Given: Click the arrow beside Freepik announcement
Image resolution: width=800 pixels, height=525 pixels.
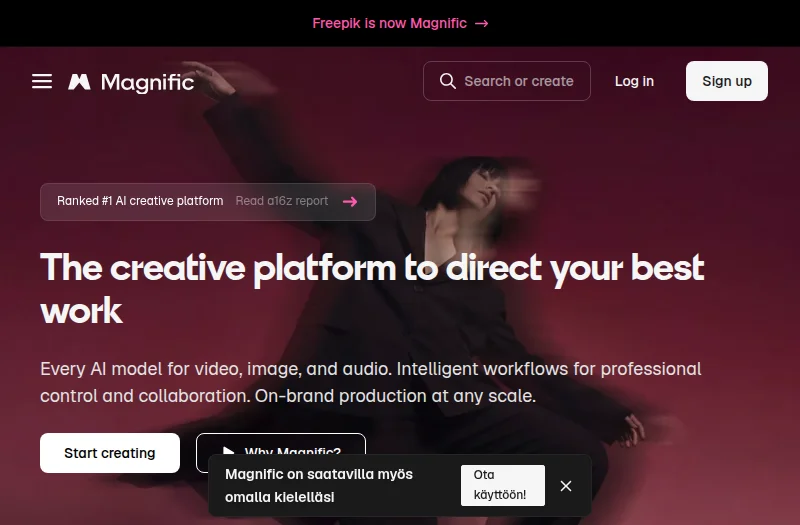Looking at the screenshot, I should (482, 23).
